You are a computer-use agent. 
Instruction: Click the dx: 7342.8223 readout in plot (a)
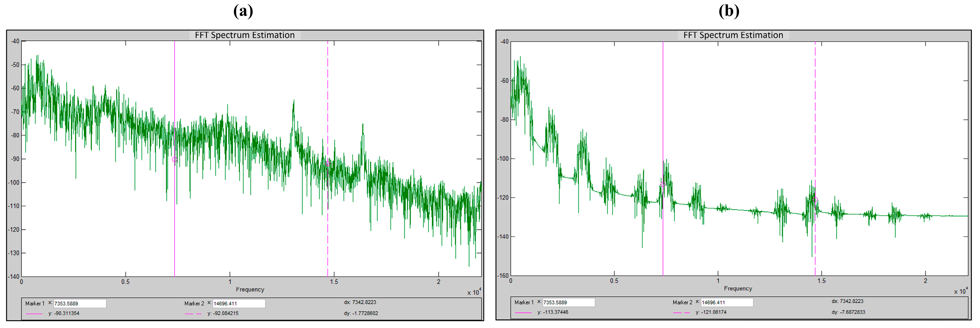coord(360,302)
